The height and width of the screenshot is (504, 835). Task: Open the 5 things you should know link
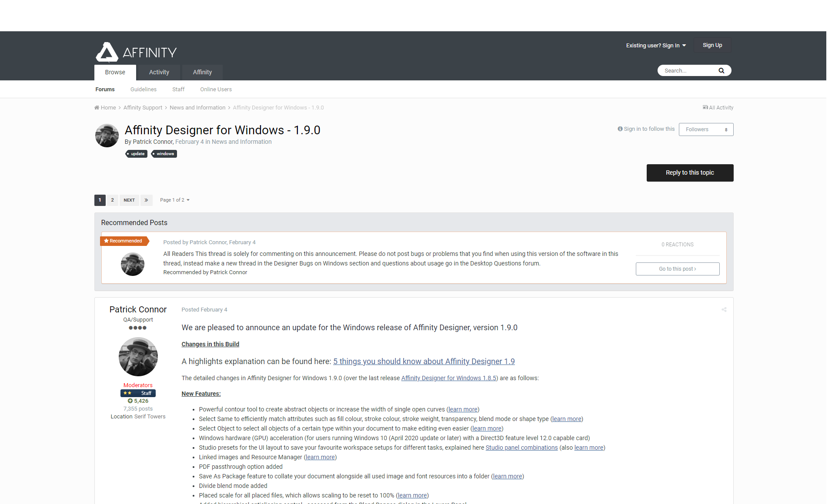(424, 361)
